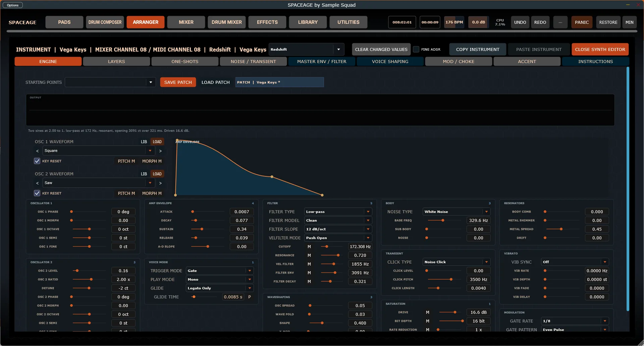644x346 pixels.
Task: Switch to the Voice Shaping tab
Action: coord(390,62)
